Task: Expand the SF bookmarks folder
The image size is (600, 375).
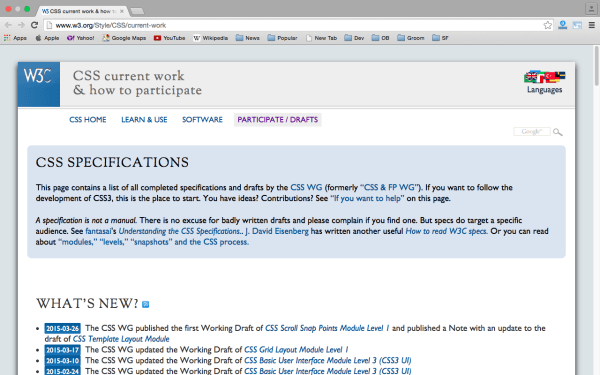Action: pos(440,38)
